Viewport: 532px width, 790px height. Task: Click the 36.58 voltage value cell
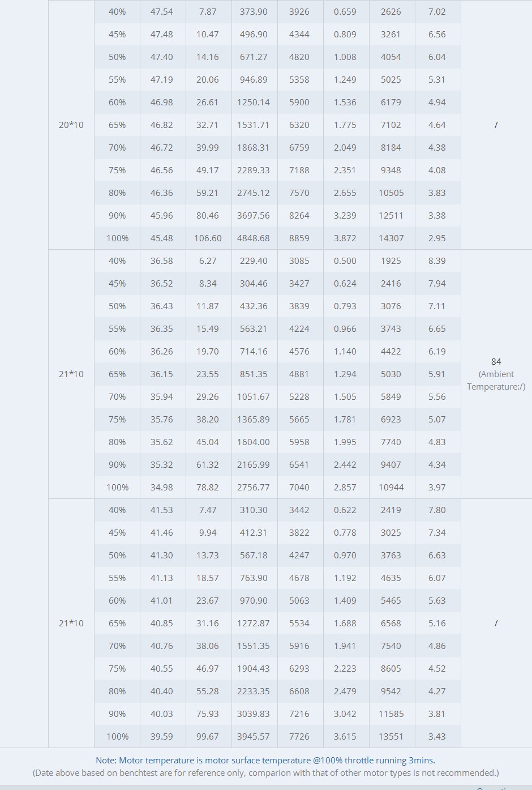(x=162, y=261)
